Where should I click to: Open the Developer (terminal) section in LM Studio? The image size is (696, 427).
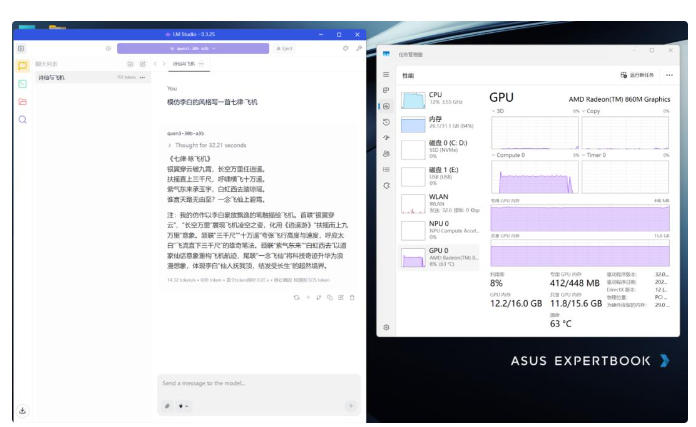coord(22,84)
